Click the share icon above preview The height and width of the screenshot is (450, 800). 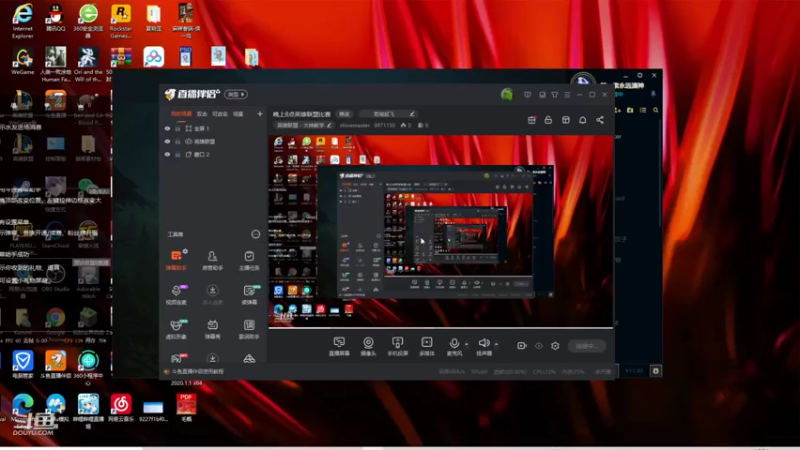pos(600,120)
